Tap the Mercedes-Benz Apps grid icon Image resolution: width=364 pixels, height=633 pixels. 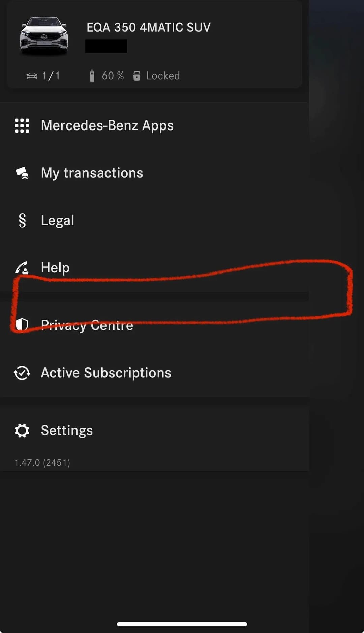[x=22, y=125]
